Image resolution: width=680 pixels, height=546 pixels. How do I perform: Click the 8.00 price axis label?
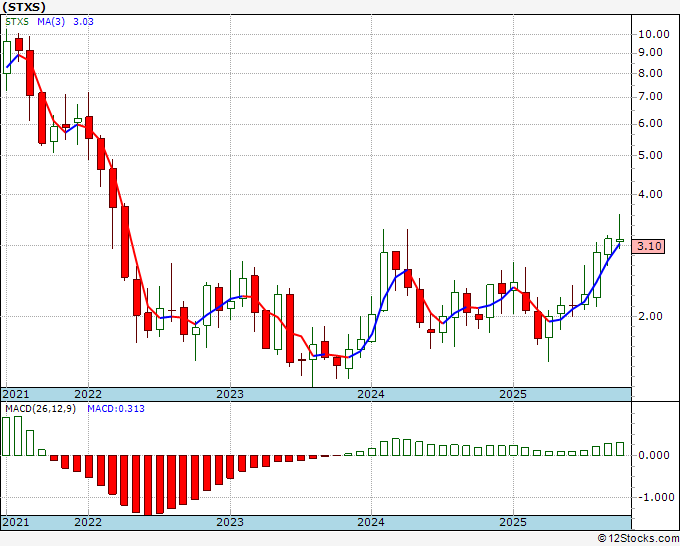click(650, 73)
